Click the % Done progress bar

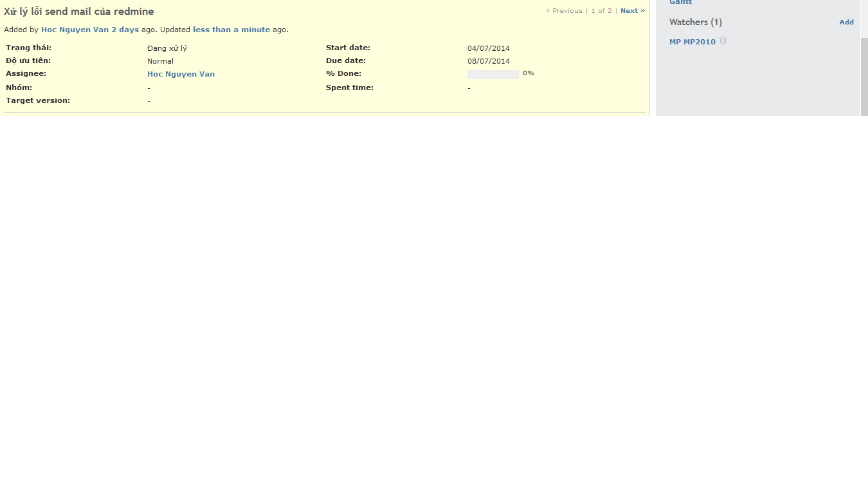pyautogui.click(x=493, y=75)
